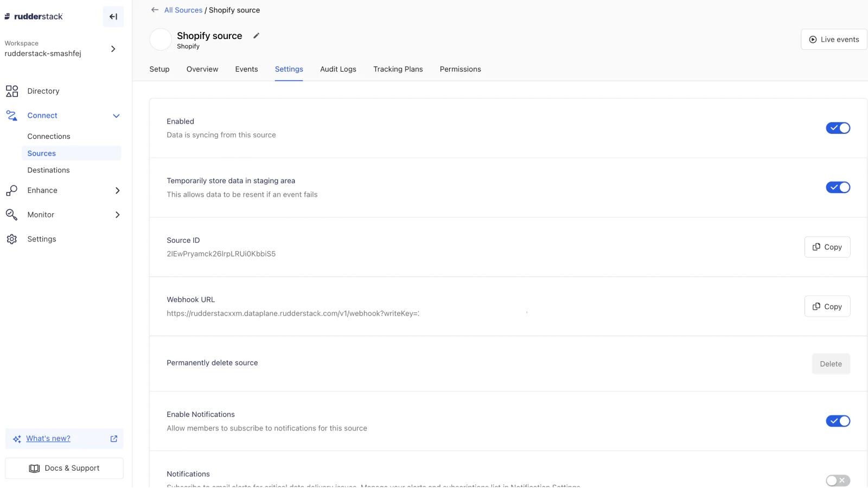Expand the Enhance menu chevron
868x488 pixels.
tap(117, 190)
